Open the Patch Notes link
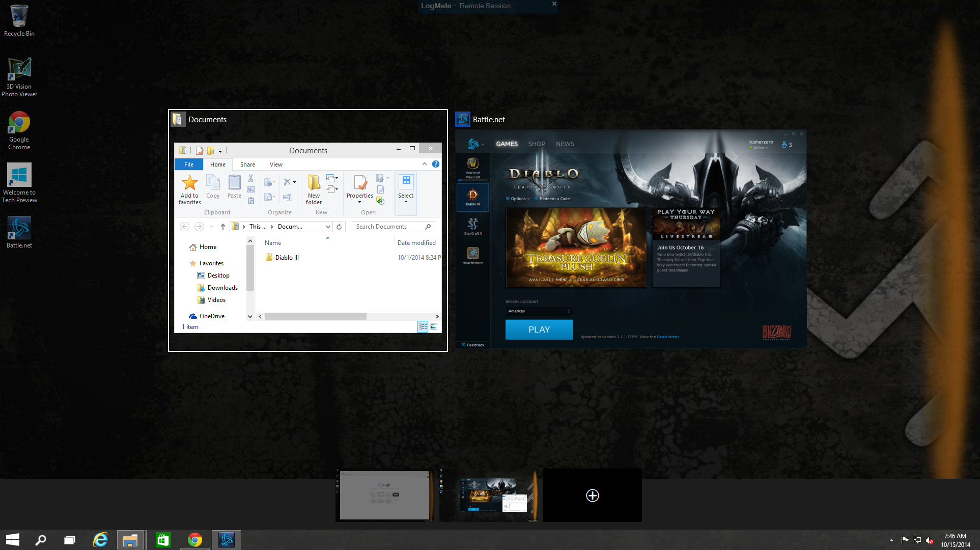 pos(668,337)
